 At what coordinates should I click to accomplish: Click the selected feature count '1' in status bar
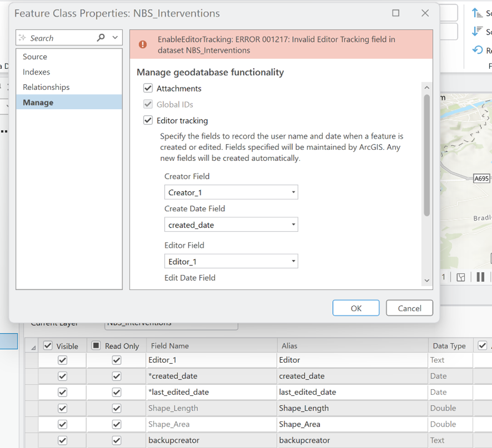pyautogui.click(x=444, y=277)
